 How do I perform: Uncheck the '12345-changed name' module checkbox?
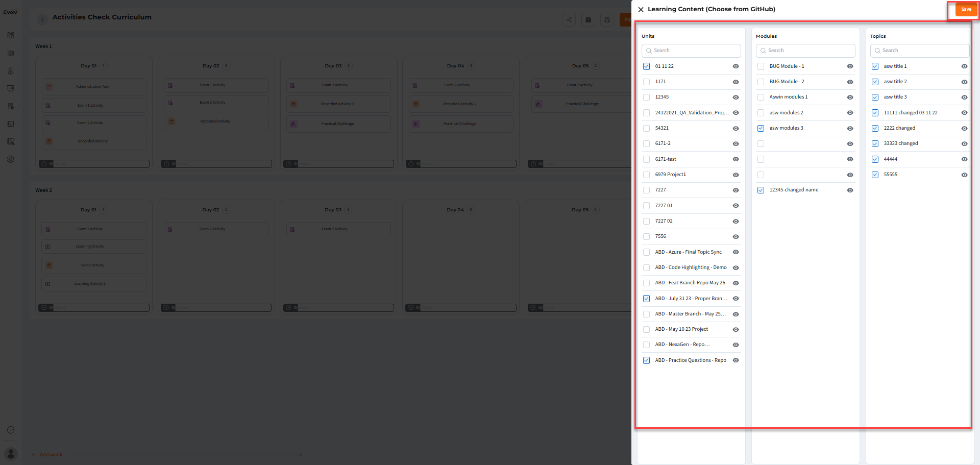pos(761,190)
